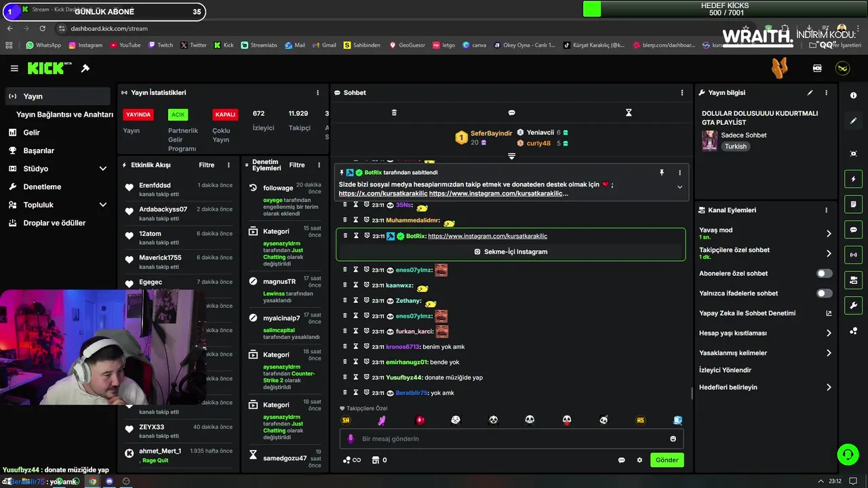Open Takipçilere özel sohbet options
Screen dimensions: 868x488
click(x=765, y=253)
